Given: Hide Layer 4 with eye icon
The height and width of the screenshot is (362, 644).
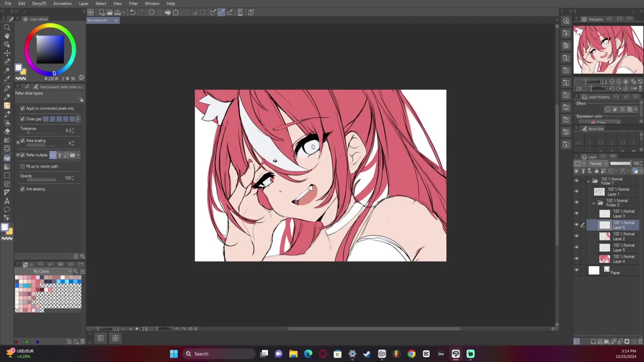Looking at the screenshot, I should coord(577,259).
